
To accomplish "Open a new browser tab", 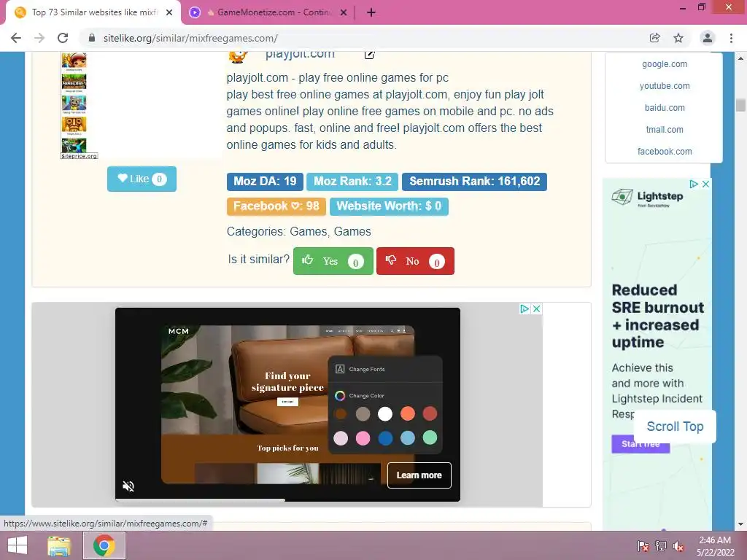I will tap(371, 12).
